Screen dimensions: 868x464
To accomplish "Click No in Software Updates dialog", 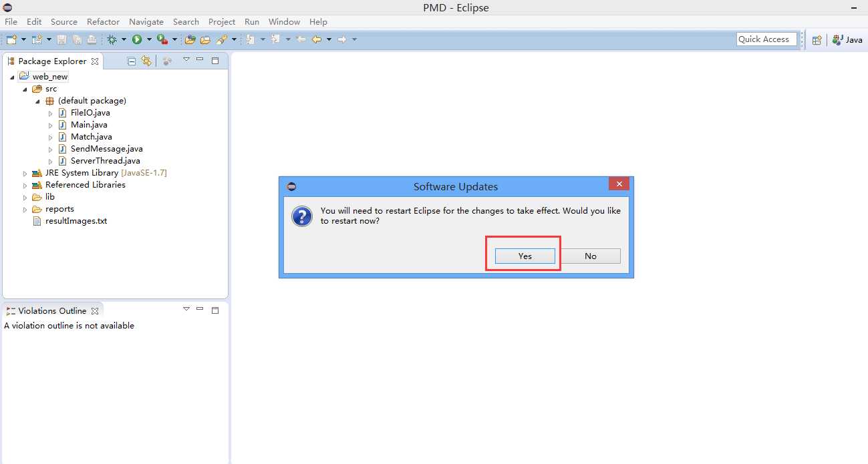I will click(591, 256).
